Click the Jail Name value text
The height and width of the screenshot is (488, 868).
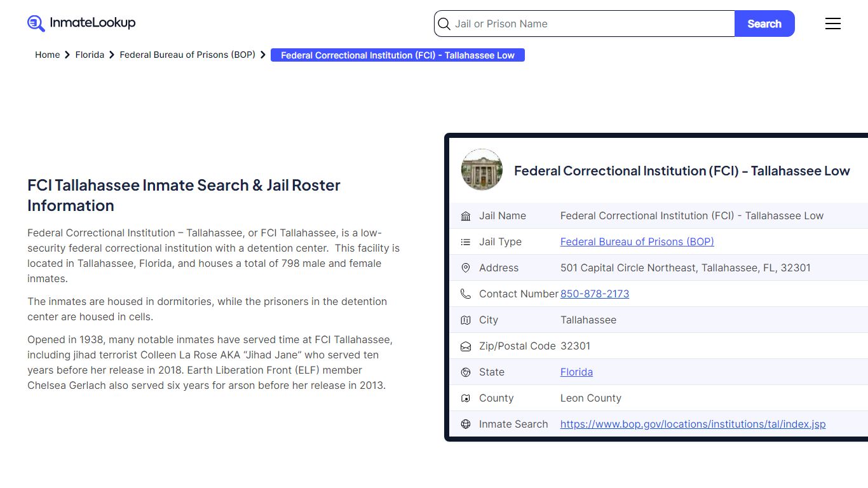pos(691,215)
